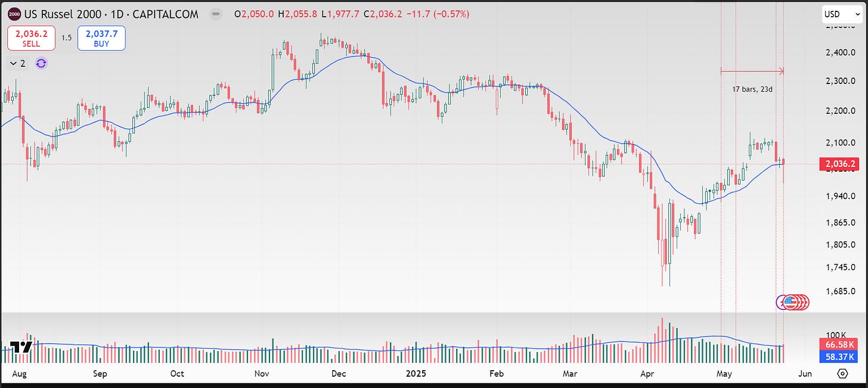Click the Mar label on time axis
The image size is (868, 388).
571,374
